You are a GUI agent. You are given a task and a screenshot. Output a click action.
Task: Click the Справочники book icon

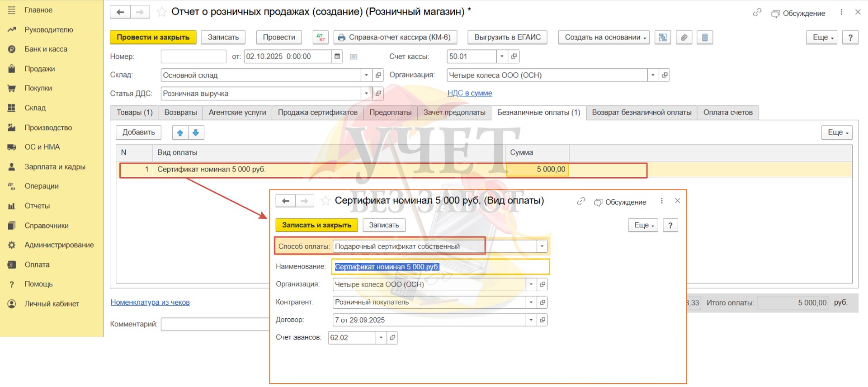(12, 226)
